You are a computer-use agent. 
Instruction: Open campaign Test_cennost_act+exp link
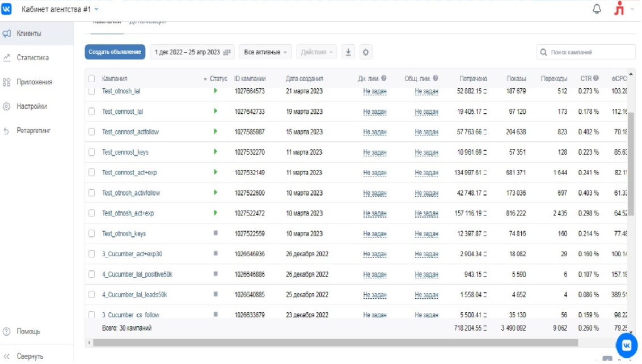coord(129,172)
